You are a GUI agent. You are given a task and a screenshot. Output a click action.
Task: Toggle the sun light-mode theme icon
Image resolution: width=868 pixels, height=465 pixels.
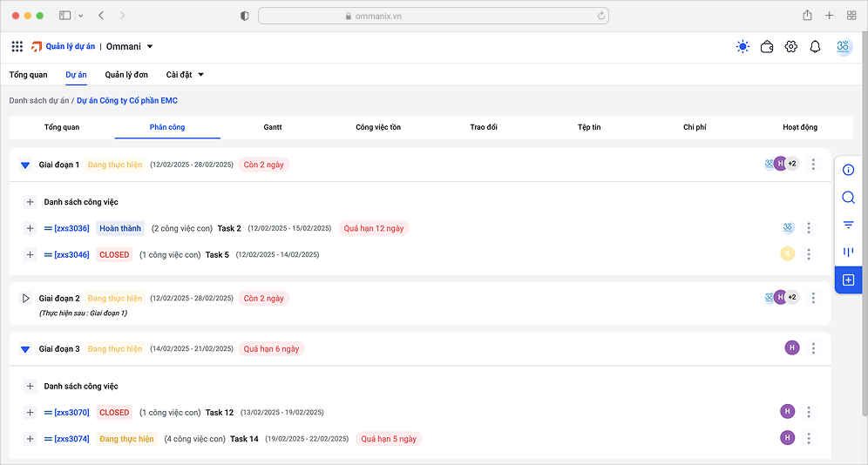[x=743, y=47]
